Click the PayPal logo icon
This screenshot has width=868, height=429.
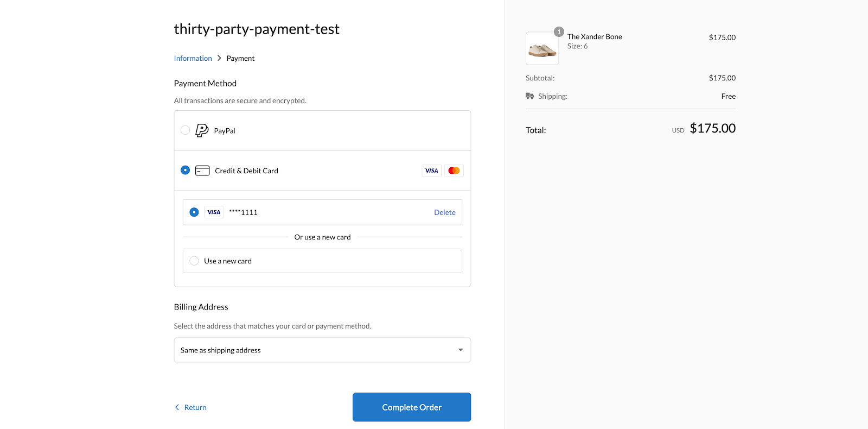tap(201, 130)
